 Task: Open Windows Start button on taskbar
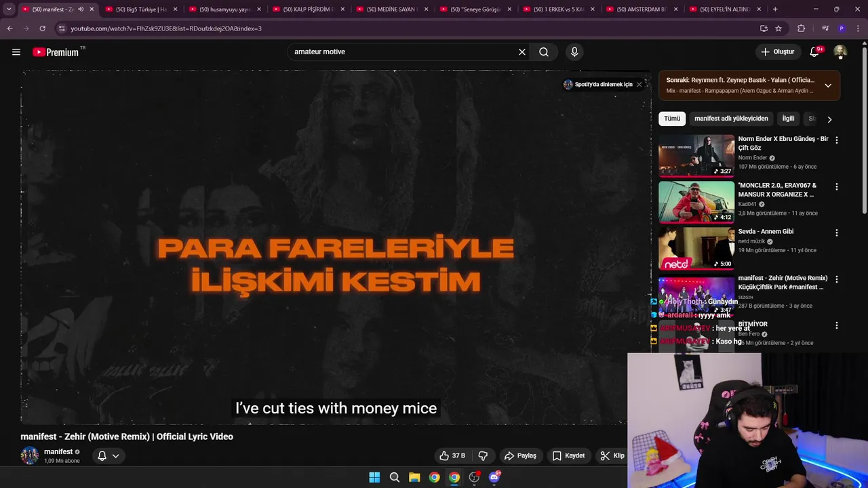tap(374, 477)
